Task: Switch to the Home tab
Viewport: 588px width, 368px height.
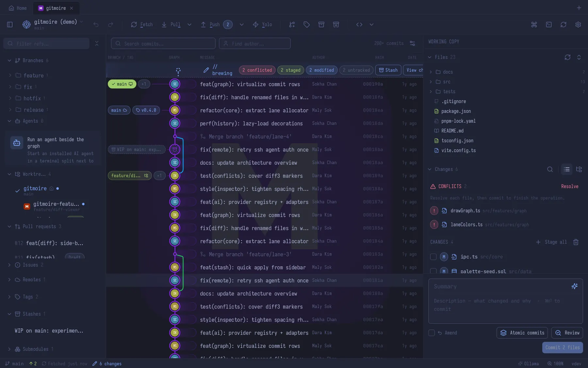Action: [x=18, y=8]
